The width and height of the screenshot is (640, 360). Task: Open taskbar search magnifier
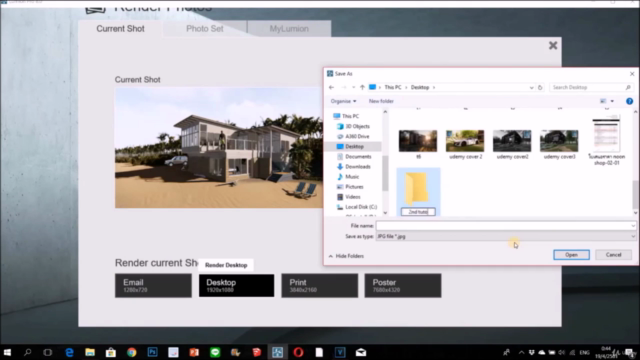[x=27, y=352]
